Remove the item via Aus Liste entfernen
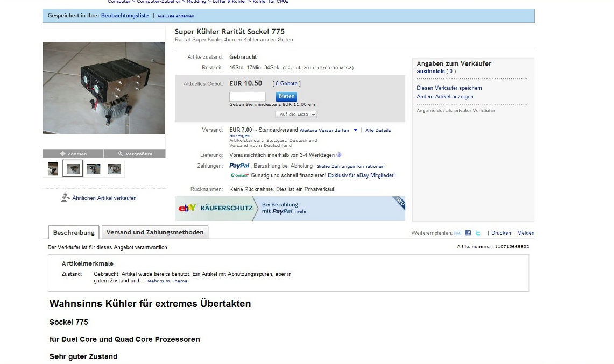614x364 pixels. (175, 16)
